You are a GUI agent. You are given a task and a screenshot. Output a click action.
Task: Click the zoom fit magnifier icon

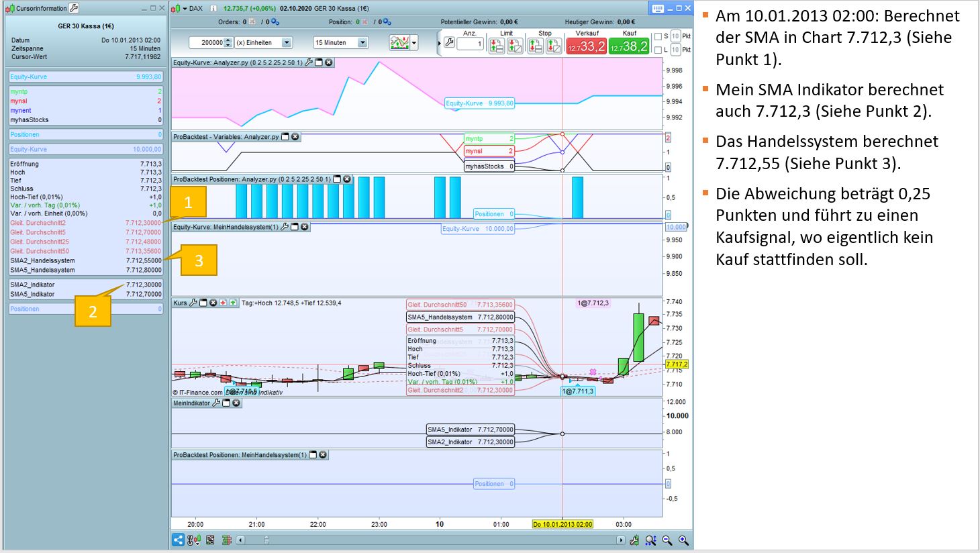click(x=650, y=540)
